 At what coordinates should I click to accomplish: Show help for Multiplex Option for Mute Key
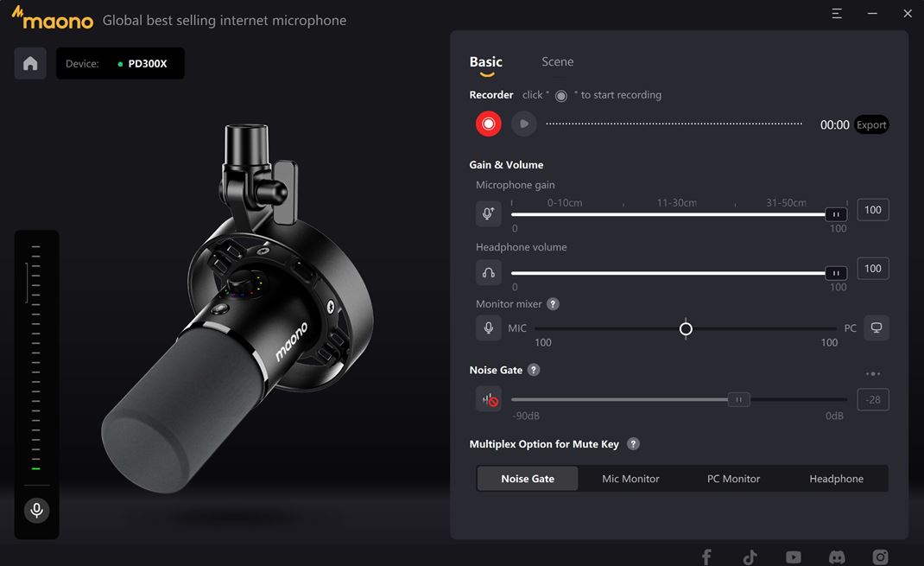point(633,444)
